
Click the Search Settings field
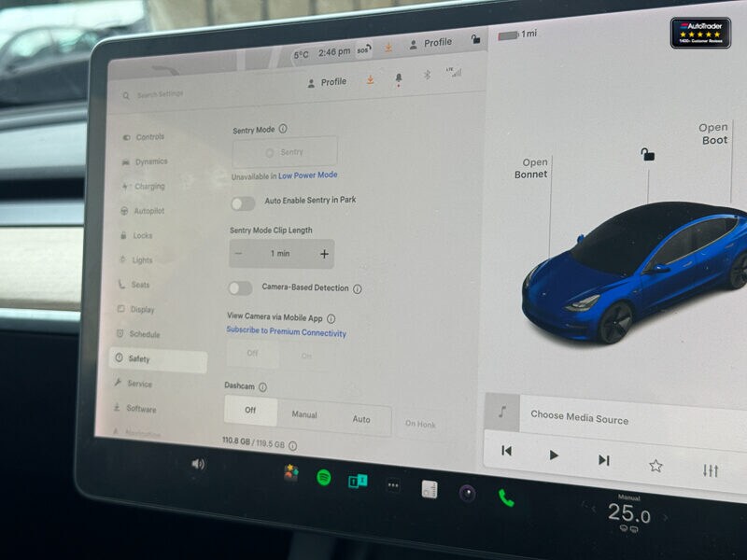click(159, 94)
